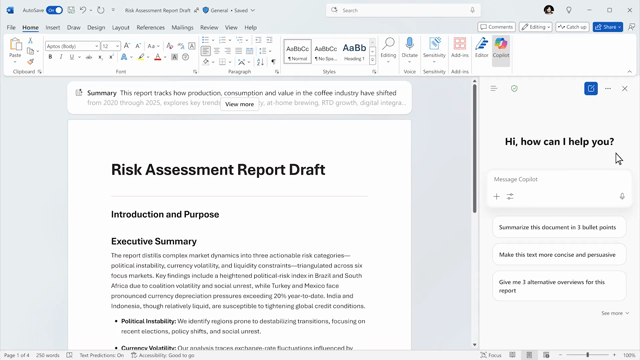Click the microphone in Copilot message box
640x360 pixels.
pyautogui.click(x=622, y=196)
